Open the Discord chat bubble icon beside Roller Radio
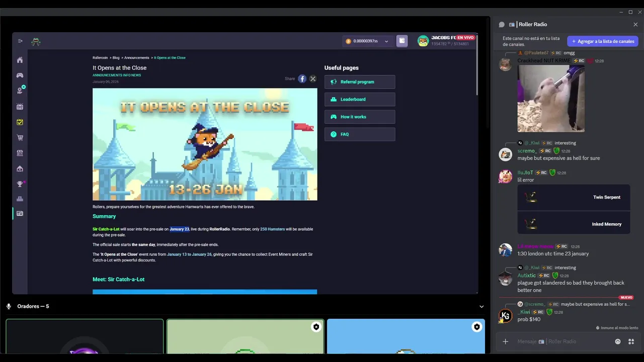Screen dimensions: 644x362 pos(502,25)
